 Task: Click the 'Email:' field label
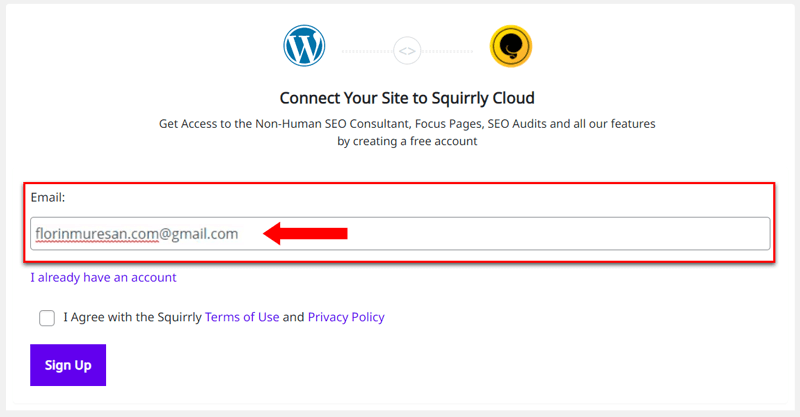coord(48,198)
